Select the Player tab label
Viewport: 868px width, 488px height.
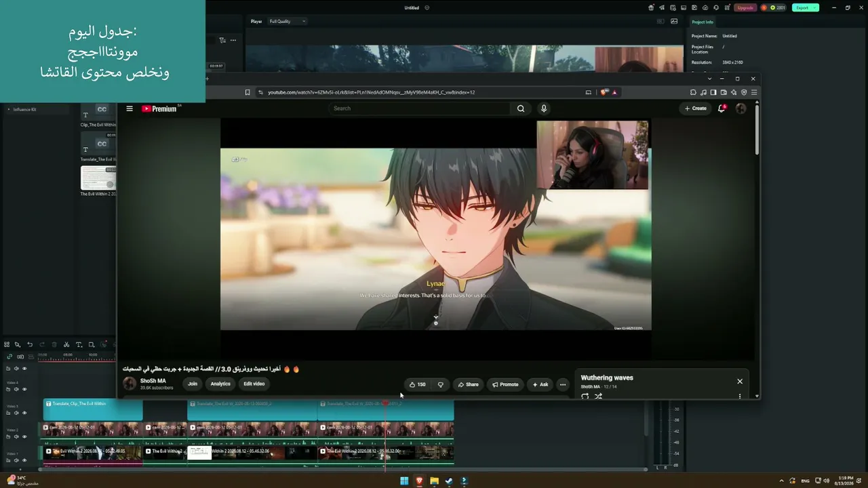pyautogui.click(x=256, y=21)
